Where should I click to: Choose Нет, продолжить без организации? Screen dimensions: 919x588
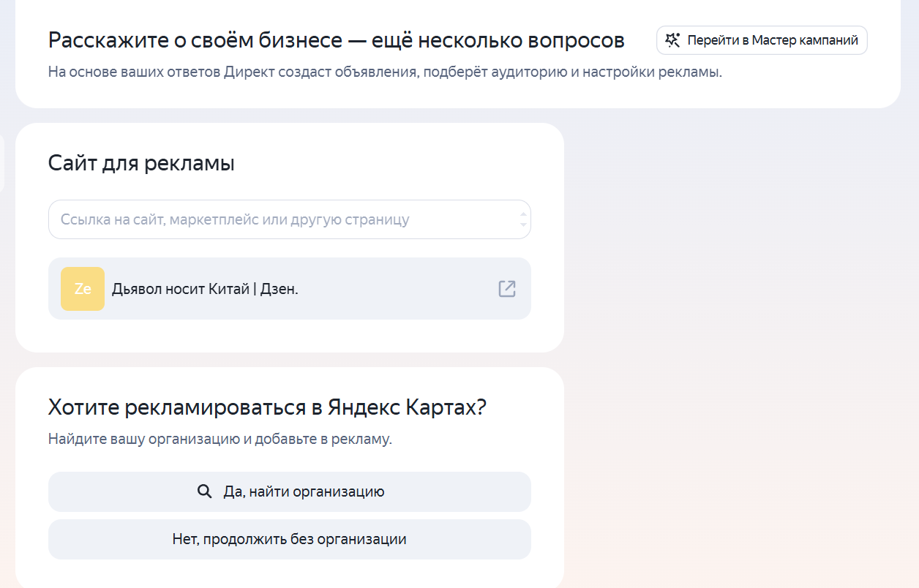pyautogui.click(x=290, y=540)
